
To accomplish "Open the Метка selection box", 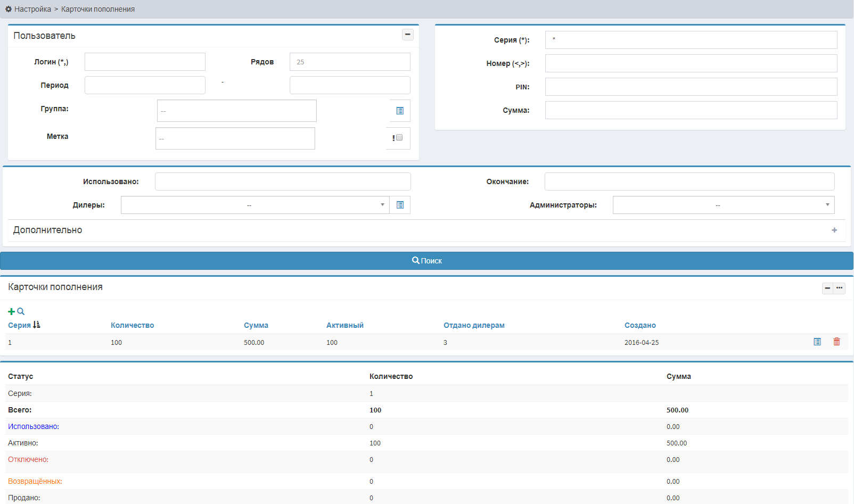I will tap(235, 138).
